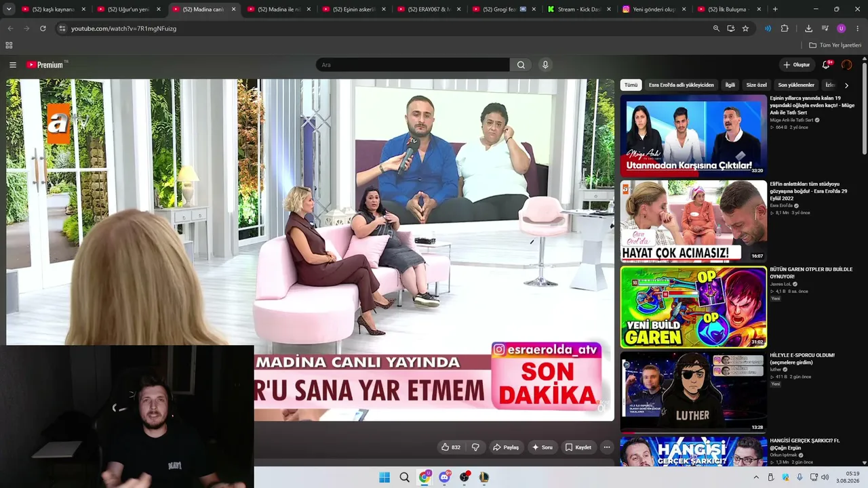Open the Luther e-sporcu video thumbnail

pyautogui.click(x=693, y=392)
